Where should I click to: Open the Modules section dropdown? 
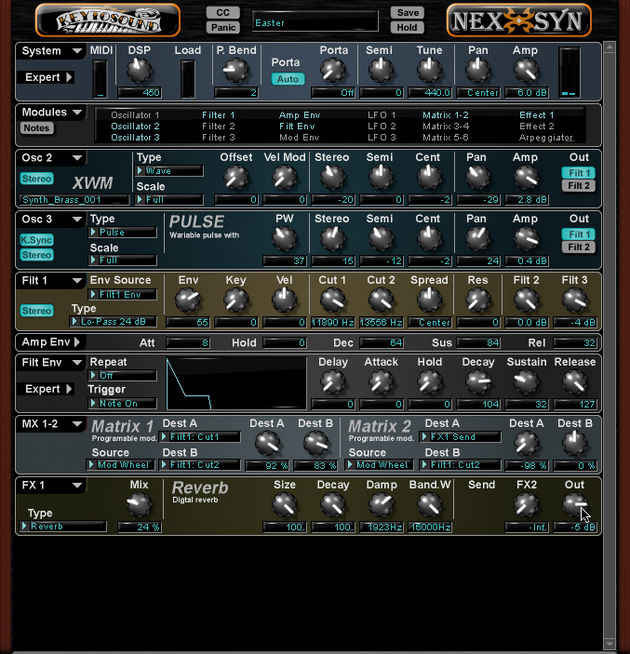pos(77,112)
